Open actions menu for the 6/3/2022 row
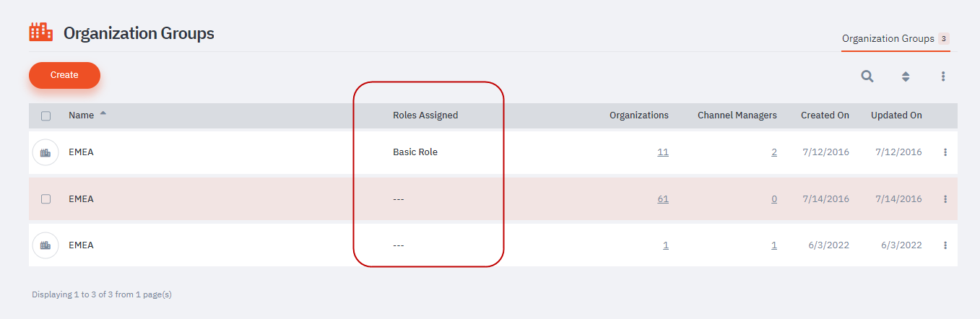Viewport: 980px width, 319px height. point(945,245)
